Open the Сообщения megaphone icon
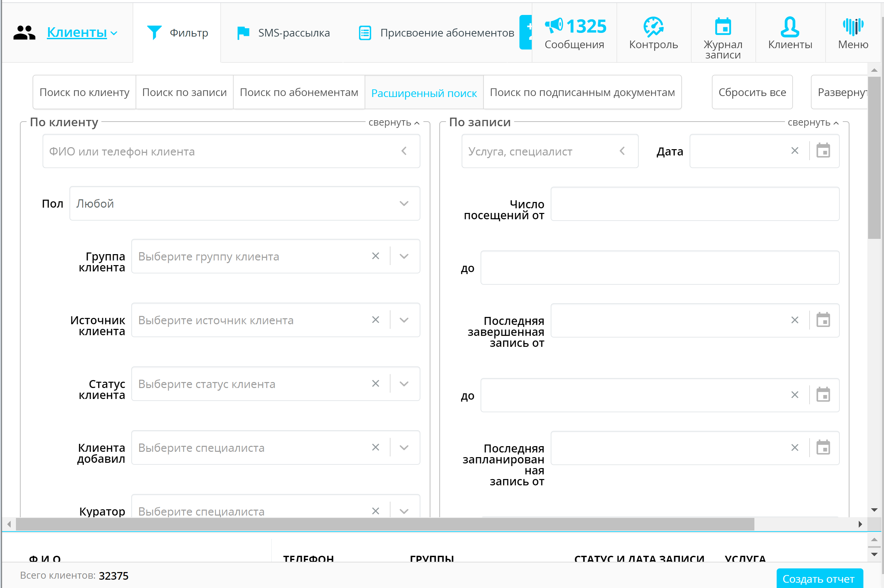 pos(554,26)
